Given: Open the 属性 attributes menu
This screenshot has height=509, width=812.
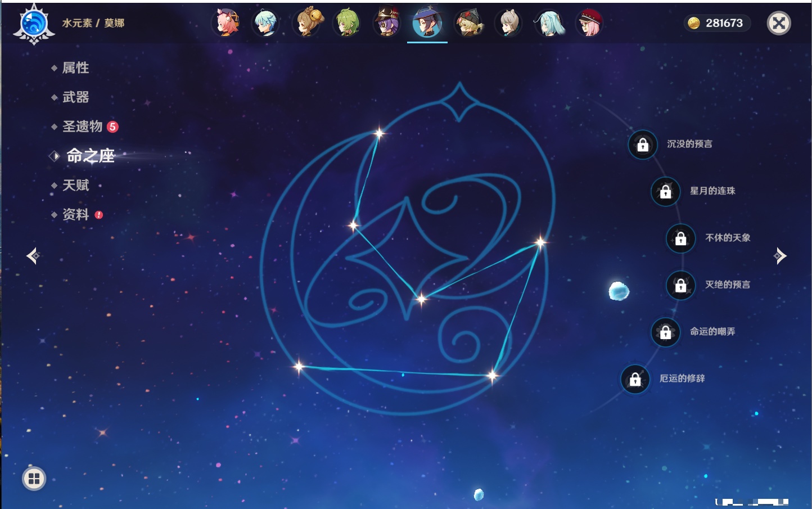Looking at the screenshot, I should point(75,68).
